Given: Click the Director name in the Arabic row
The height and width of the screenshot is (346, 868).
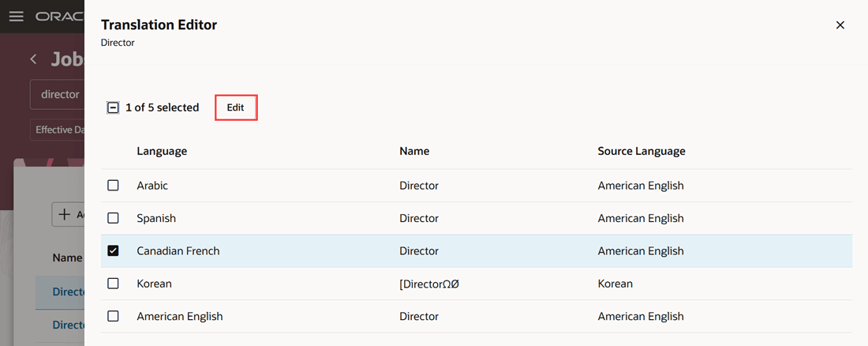Looking at the screenshot, I should point(419,186).
